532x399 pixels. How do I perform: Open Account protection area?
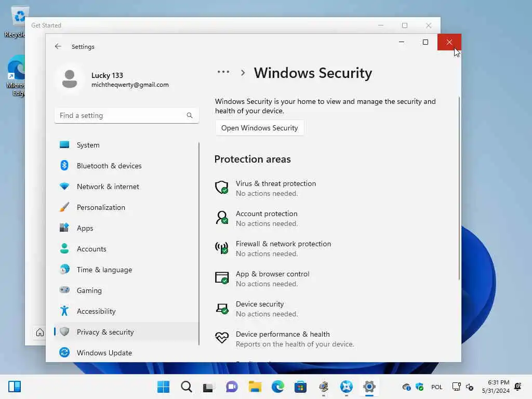pos(267,219)
